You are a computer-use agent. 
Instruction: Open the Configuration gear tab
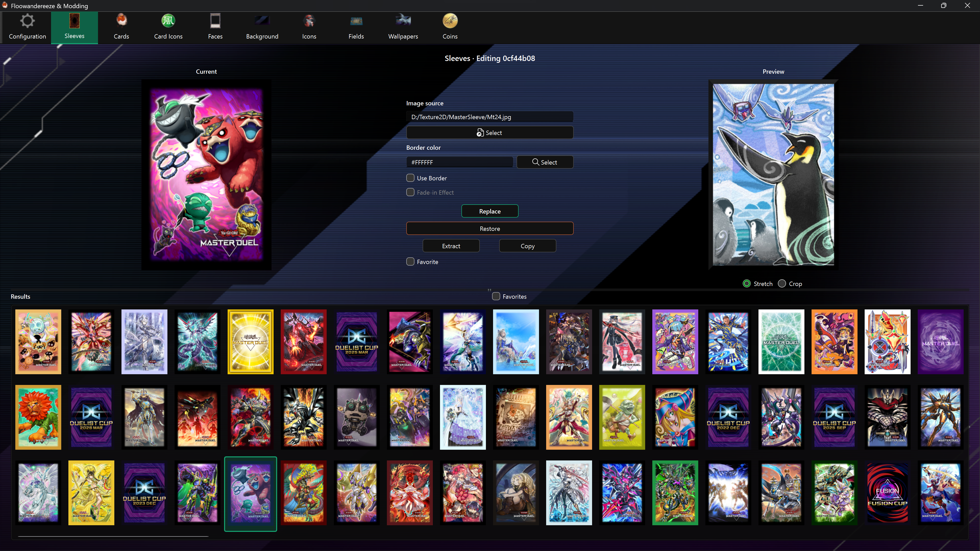[27, 27]
